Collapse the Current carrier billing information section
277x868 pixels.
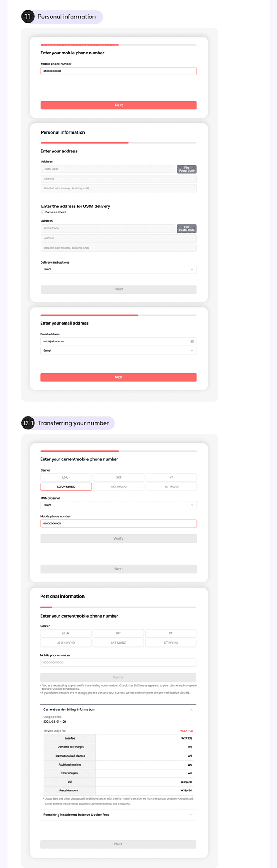[191, 710]
